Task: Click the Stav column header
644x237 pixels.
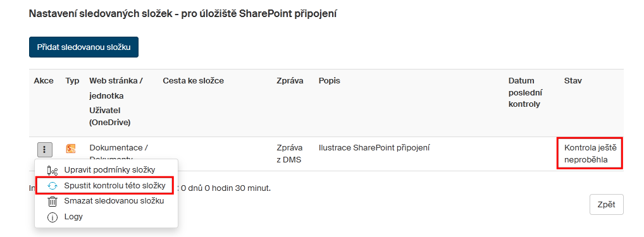Action: point(573,81)
